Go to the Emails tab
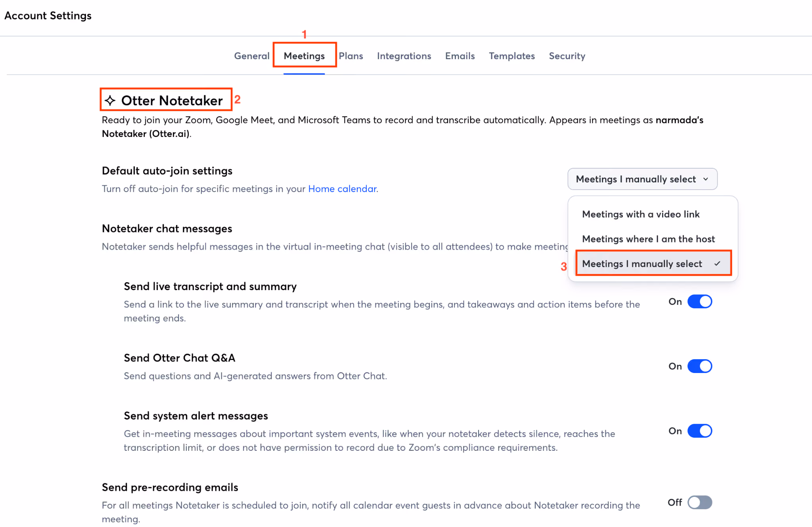Image resolution: width=812 pixels, height=527 pixels. point(460,56)
